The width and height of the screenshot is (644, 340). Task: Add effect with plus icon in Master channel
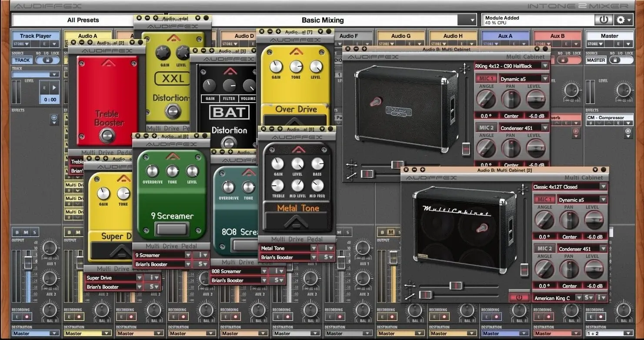coord(628,131)
